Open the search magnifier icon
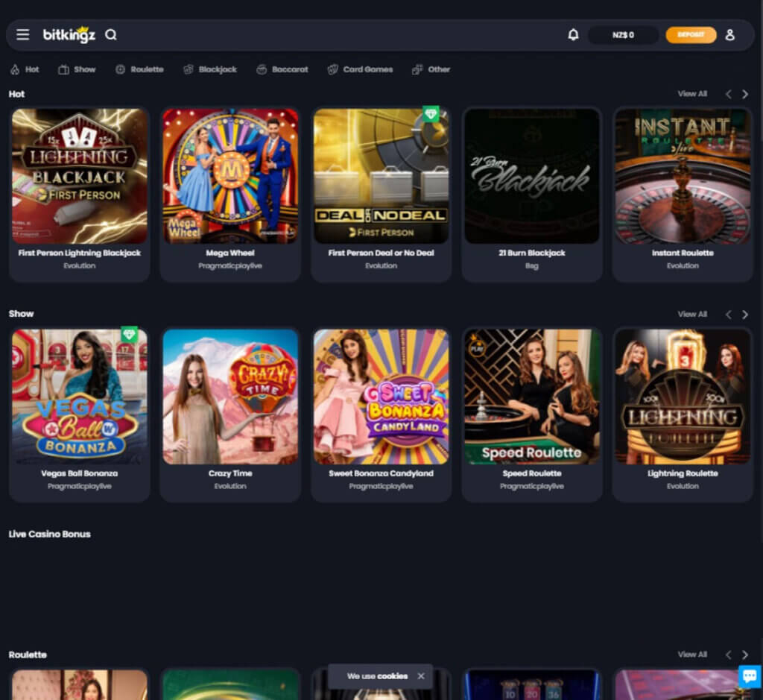 tap(111, 34)
